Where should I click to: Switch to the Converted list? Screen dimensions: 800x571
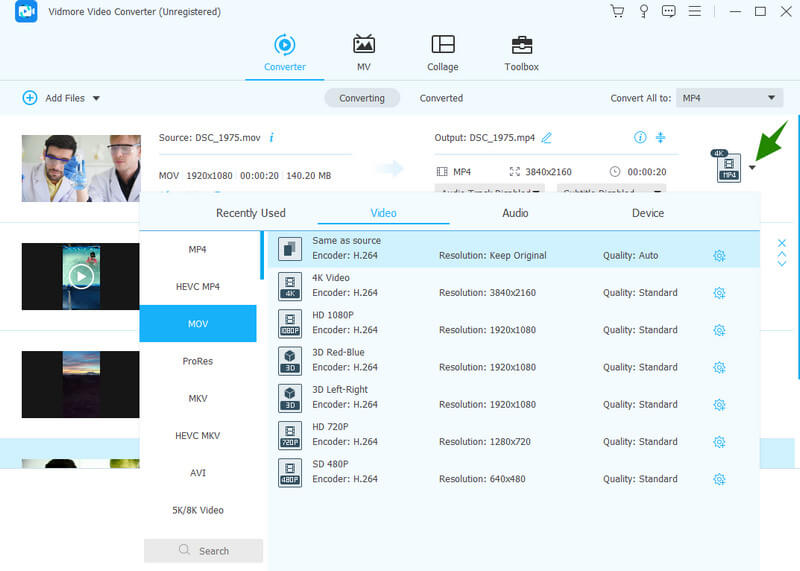(x=441, y=98)
